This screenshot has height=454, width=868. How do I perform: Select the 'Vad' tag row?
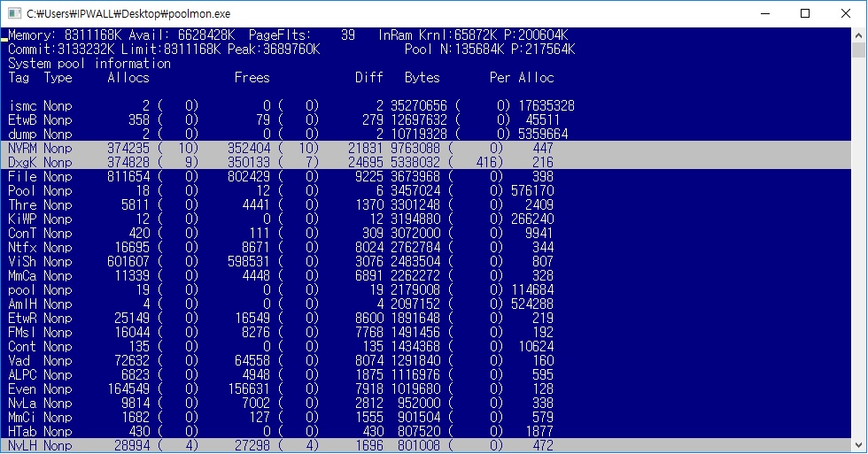click(x=426, y=360)
